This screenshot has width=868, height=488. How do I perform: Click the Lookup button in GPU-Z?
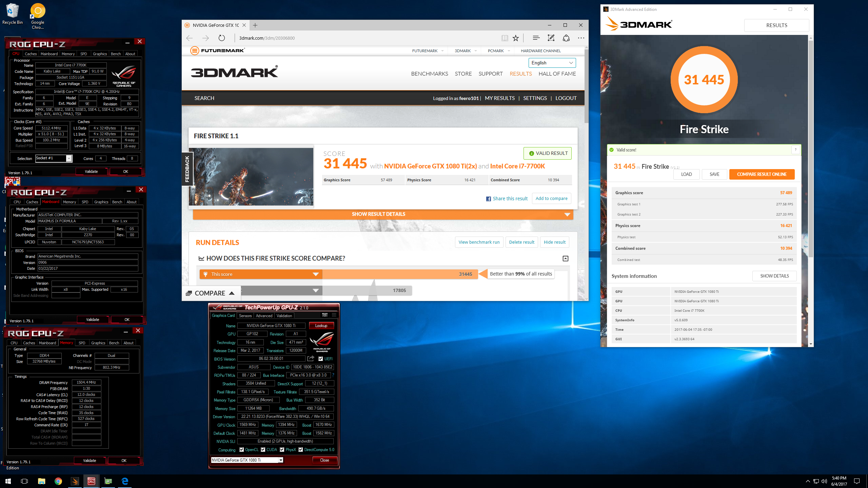point(321,326)
